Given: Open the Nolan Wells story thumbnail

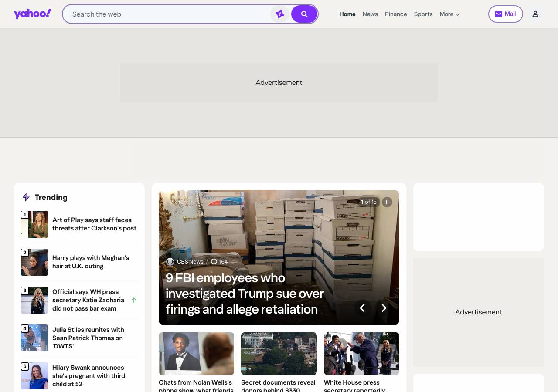Looking at the screenshot, I should pyautogui.click(x=196, y=354).
